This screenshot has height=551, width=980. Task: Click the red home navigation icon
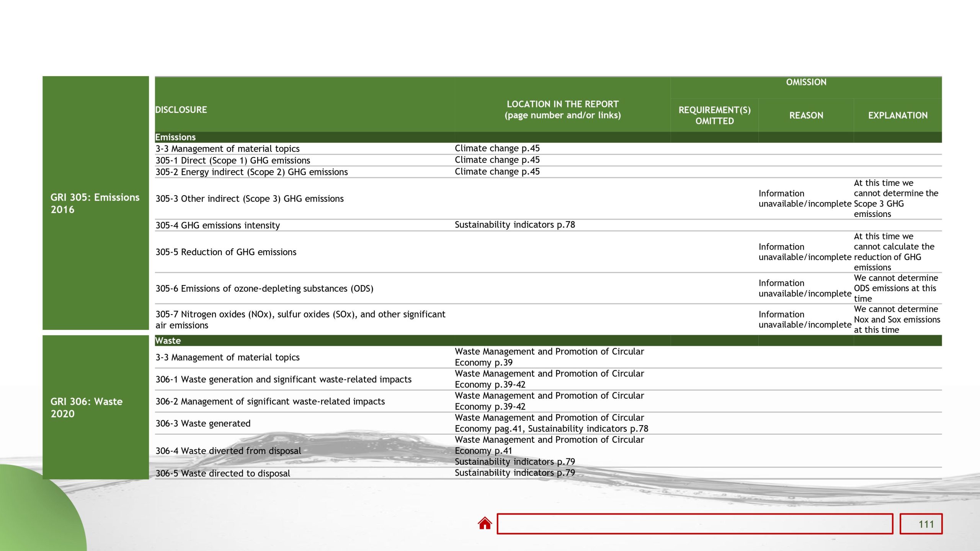click(x=485, y=523)
